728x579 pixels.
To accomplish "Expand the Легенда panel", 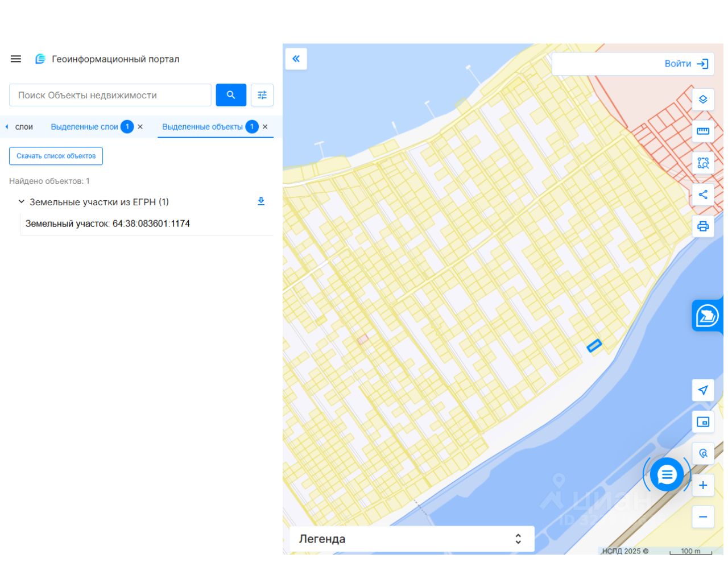I will pyautogui.click(x=518, y=539).
